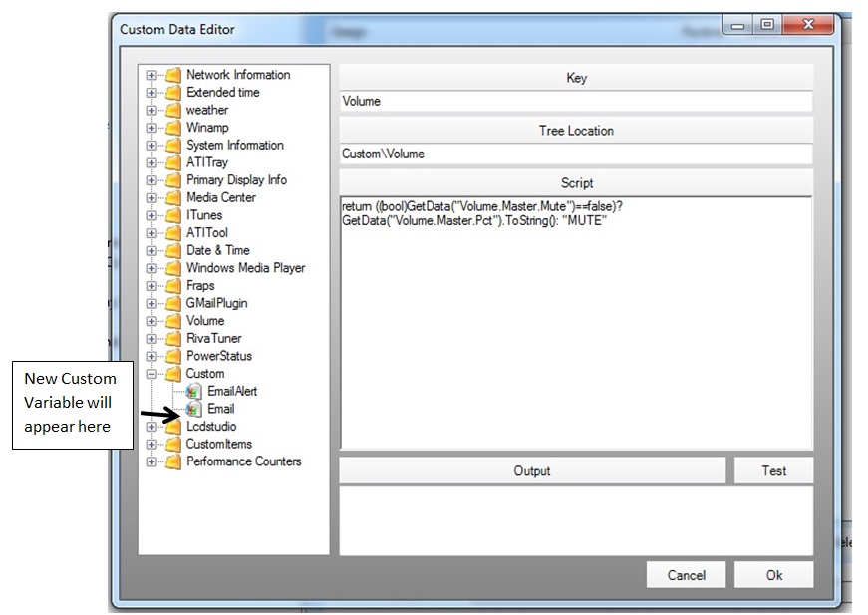868x615 pixels.
Task: Click the Key header button
Action: (576, 78)
